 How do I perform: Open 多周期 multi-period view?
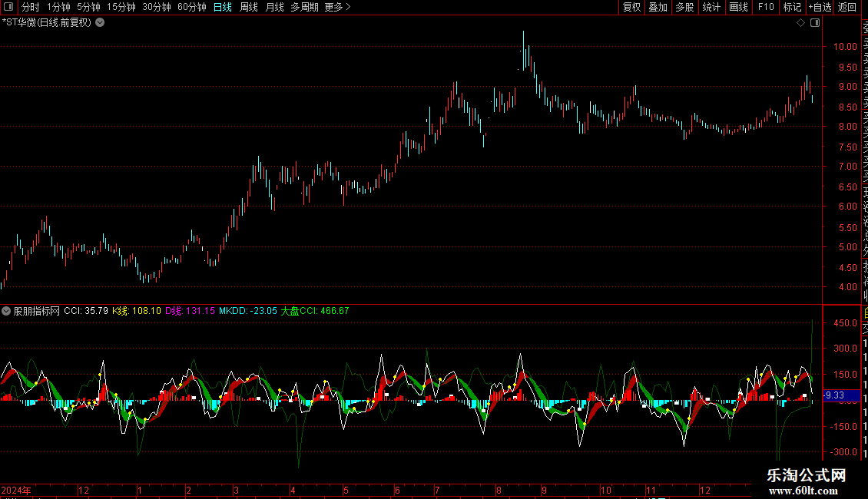pyautogui.click(x=304, y=7)
